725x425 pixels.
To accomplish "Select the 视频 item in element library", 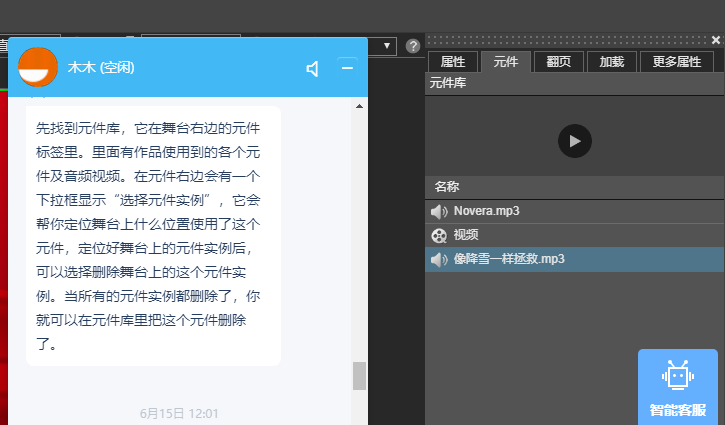I will [574, 235].
